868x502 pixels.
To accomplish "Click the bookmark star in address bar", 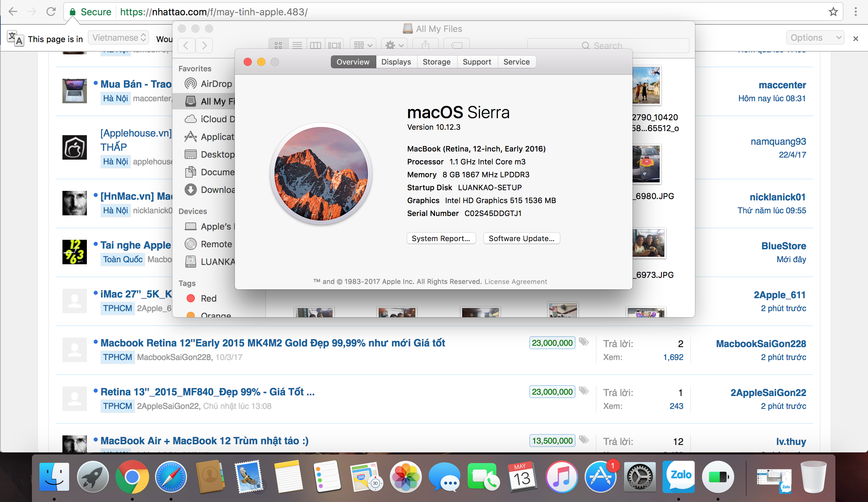I will pyautogui.click(x=833, y=12).
